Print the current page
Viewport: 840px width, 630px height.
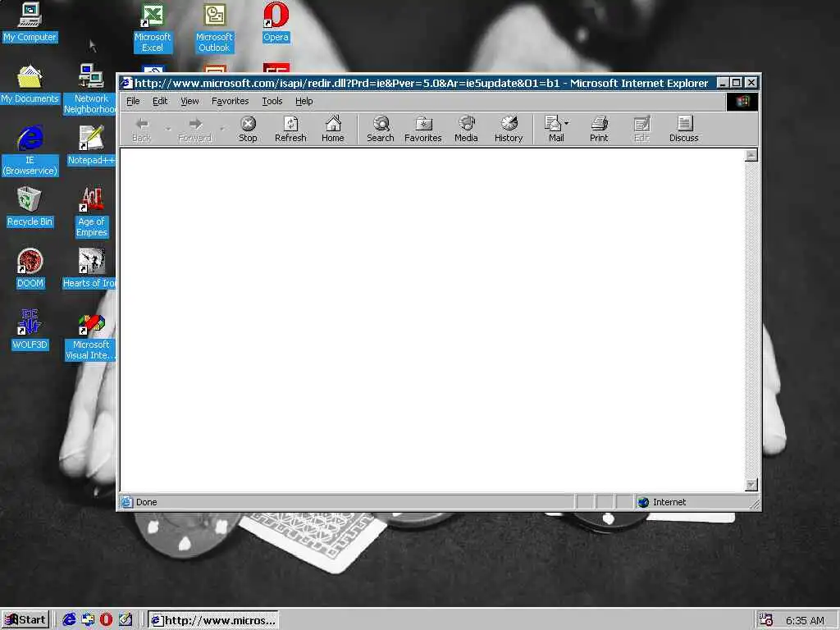[x=599, y=129]
